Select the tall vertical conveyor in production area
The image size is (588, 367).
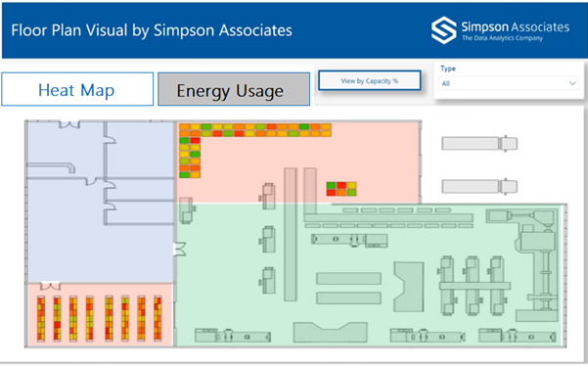point(291,234)
